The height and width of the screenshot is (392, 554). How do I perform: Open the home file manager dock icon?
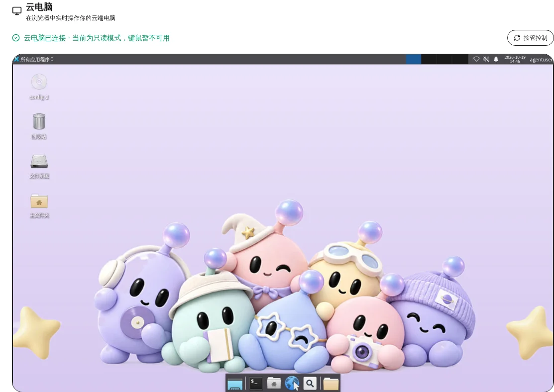pyautogui.click(x=273, y=383)
